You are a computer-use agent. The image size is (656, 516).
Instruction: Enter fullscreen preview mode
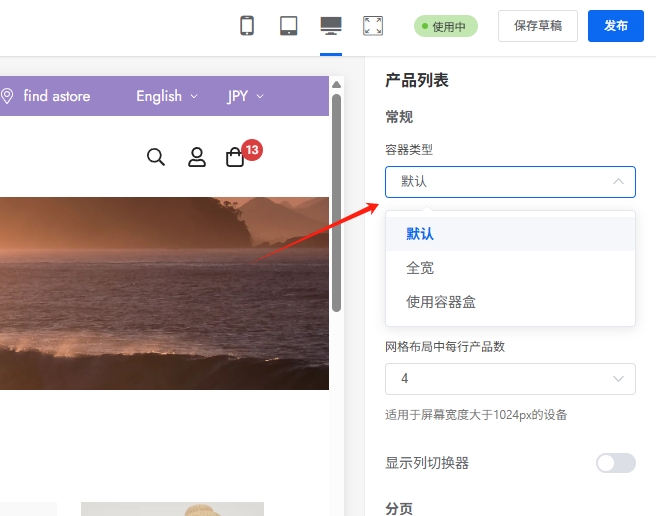click(x=373, y=26)
